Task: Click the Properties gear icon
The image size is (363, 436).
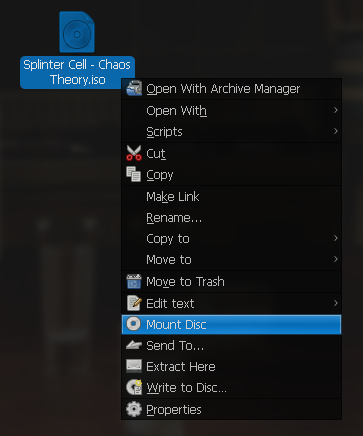Action: pyautogui.click(x=134, y=409)
